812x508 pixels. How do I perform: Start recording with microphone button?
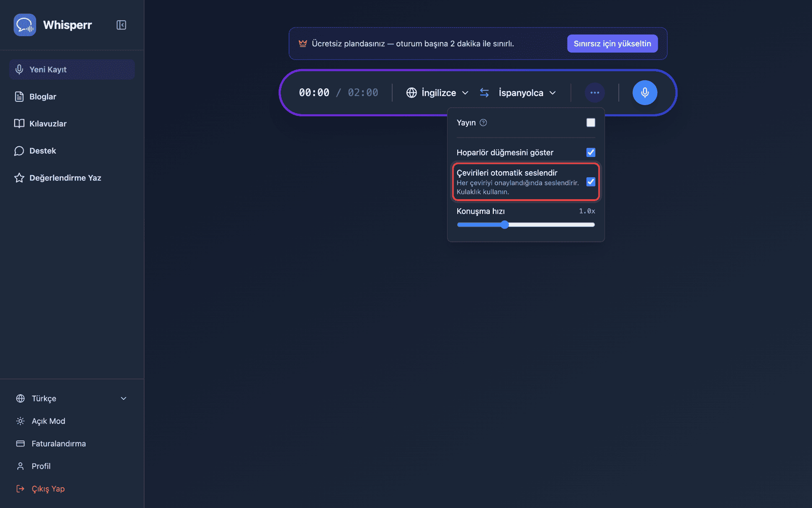click(645, 93)
